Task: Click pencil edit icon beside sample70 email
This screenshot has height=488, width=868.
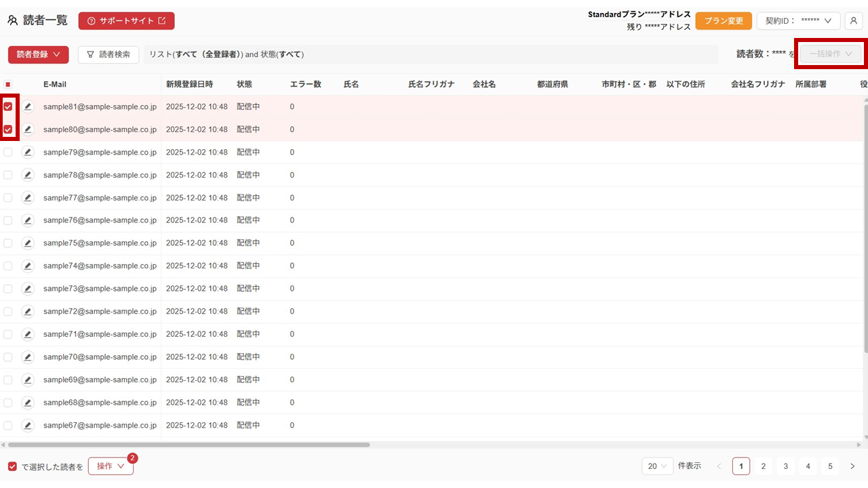Action: coord(28,357)
